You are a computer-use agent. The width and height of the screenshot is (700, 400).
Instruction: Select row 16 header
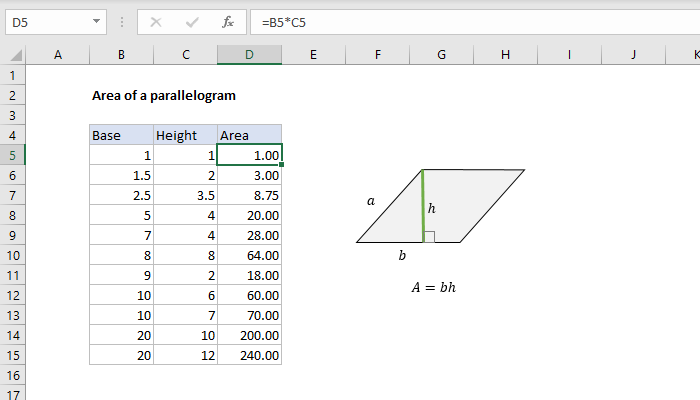coord(12,375)
